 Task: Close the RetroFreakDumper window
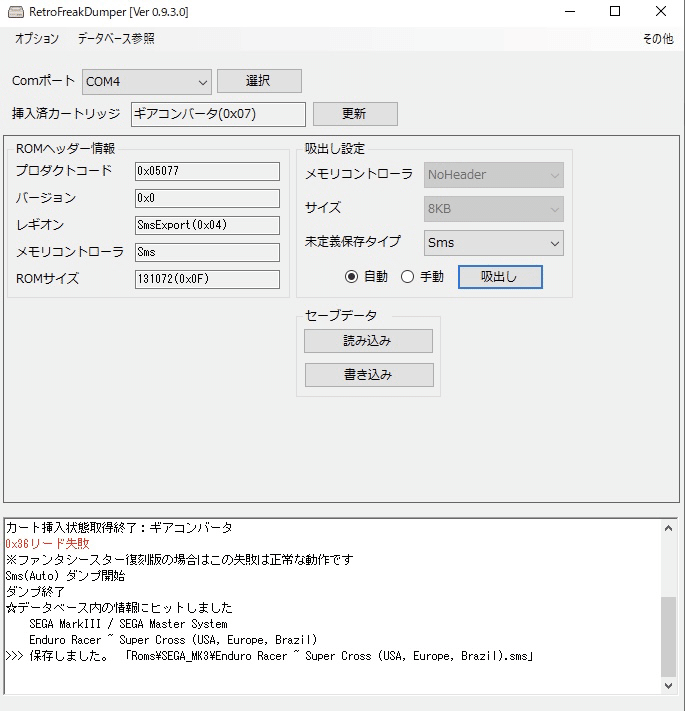tap(661, 11)
